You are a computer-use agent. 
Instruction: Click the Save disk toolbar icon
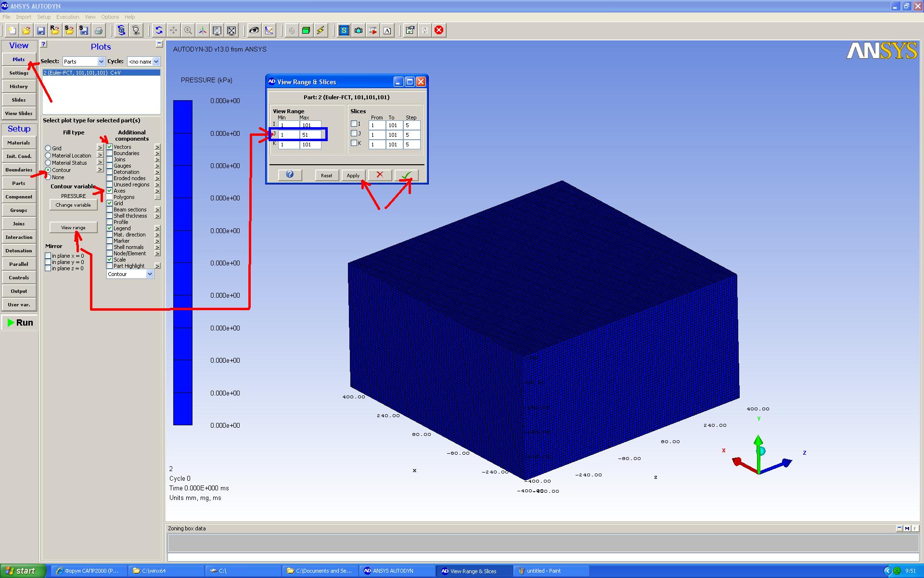point(41,30)
